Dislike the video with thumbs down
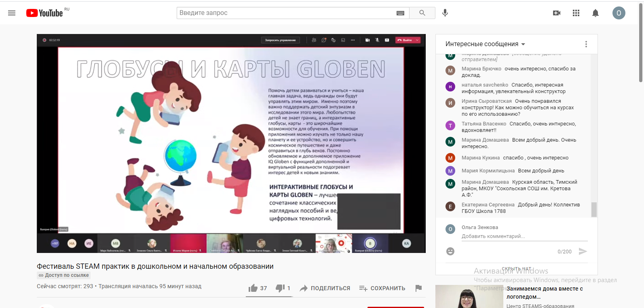Image resolution: width=644 pixels, height=308 pixels. click(280, 288)
